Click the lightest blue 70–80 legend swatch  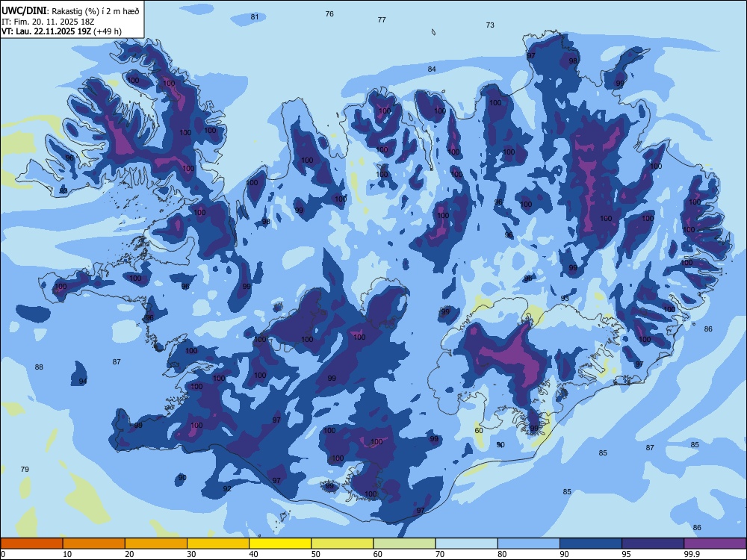[x=466, y=544]
